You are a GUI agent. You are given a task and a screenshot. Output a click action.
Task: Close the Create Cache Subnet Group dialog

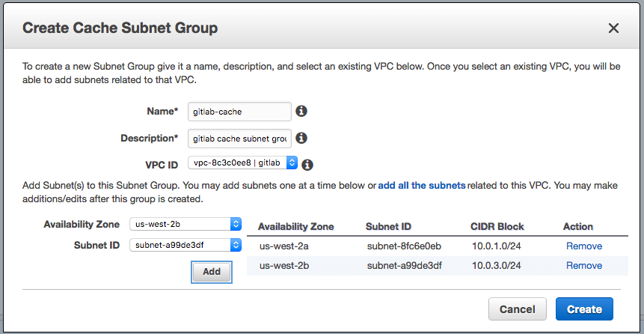coord(613,28)
